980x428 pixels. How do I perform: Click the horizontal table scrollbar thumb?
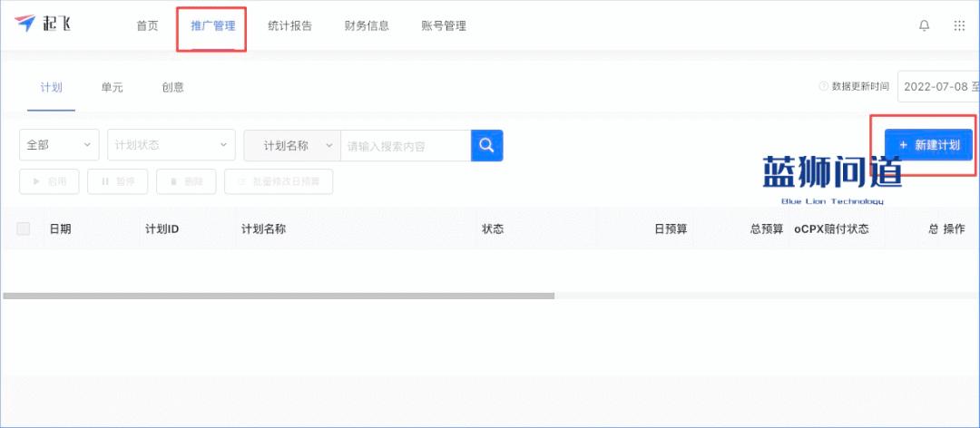click(x=279, y=296)
